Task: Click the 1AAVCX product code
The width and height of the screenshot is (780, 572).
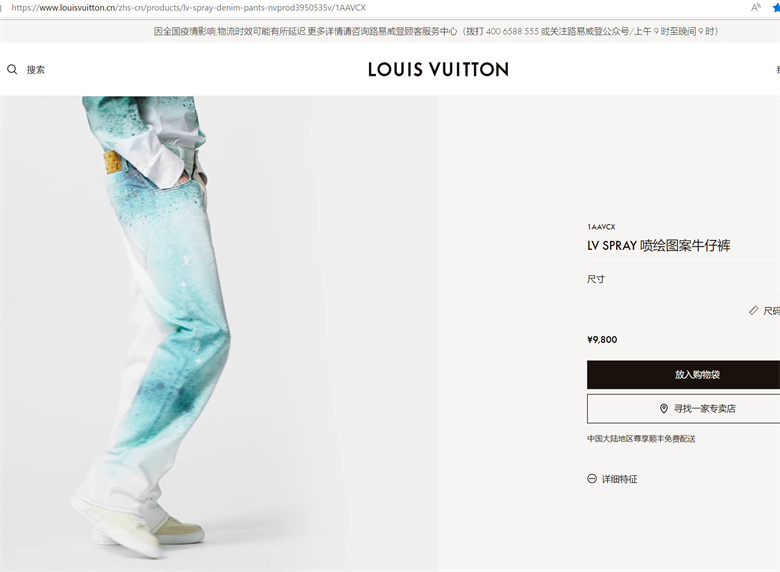Action: (x=601, y=227)
